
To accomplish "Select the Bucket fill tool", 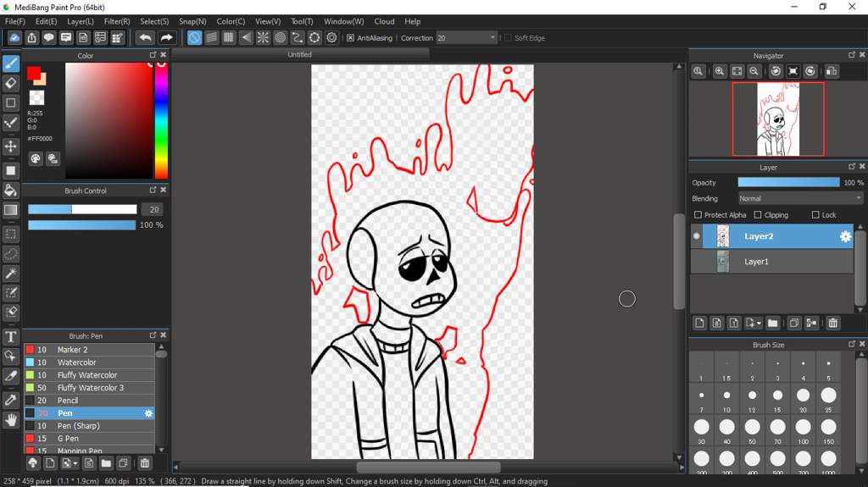I will (x=10, y=190).
